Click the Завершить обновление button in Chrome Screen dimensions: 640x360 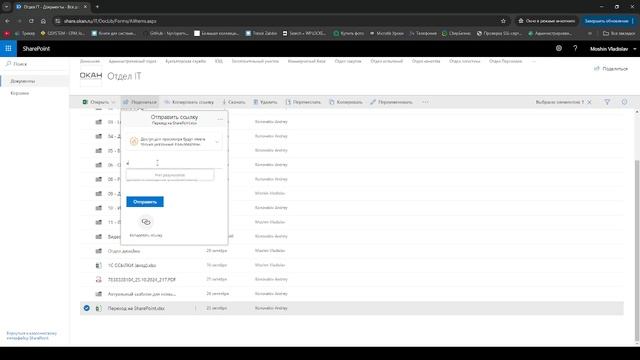[x=606, y=21]
